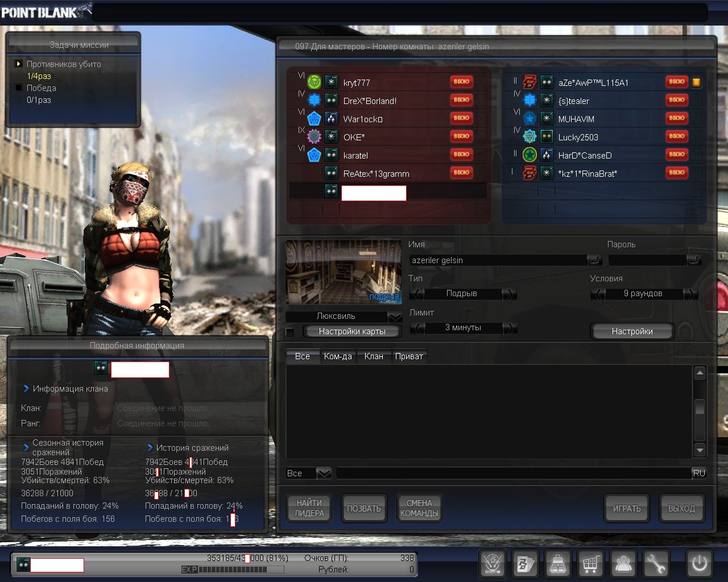Open the Все chat channel dropdown
The width and height of the screenshot is (728, 582).
pyautogui.click(x=323, y=473)
